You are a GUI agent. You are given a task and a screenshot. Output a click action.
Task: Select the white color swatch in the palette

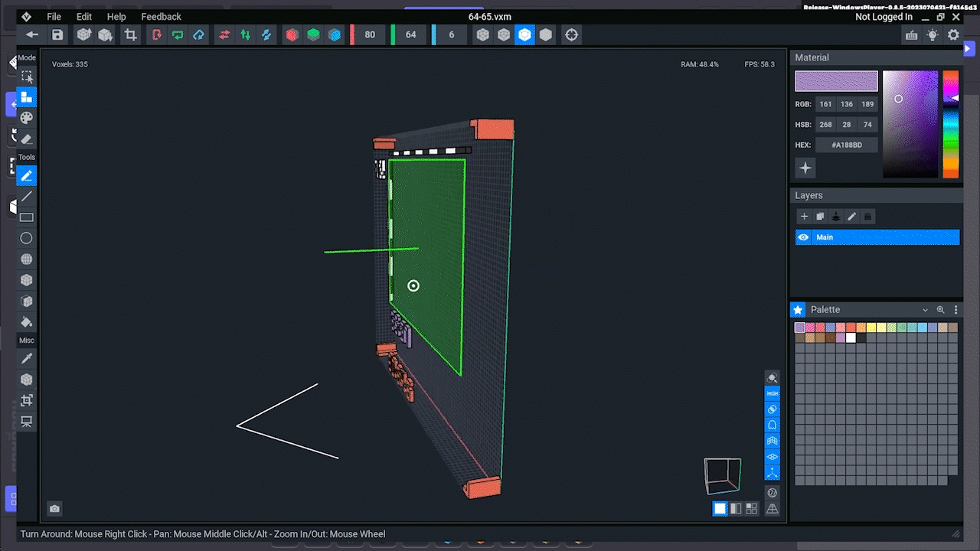pos(851,337)
